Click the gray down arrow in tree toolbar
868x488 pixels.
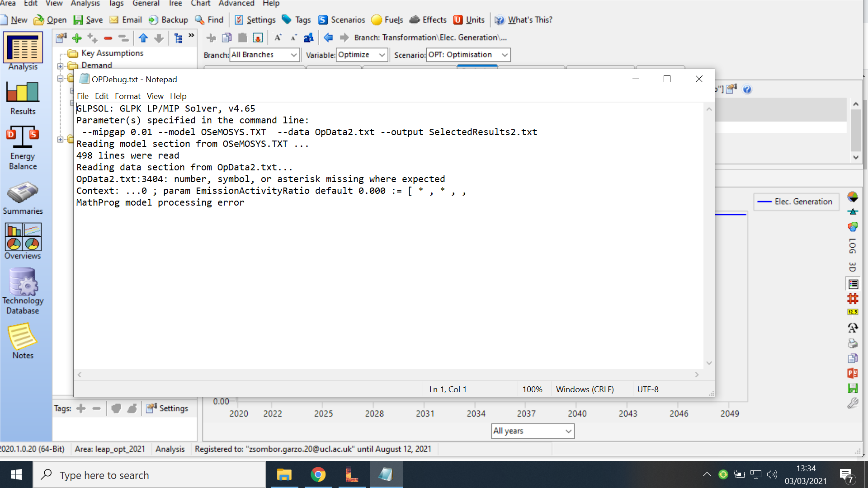pyautogui.click(x=159, y=38)
